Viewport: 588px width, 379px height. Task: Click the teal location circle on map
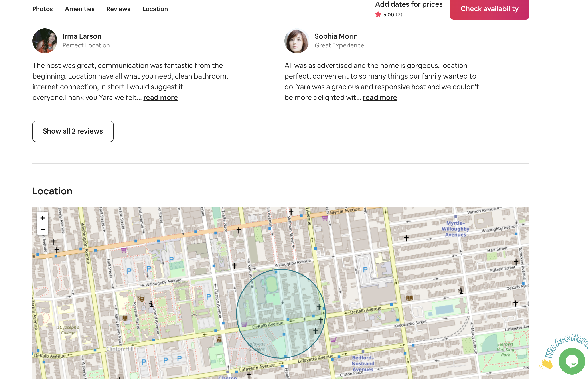(x=281, y=314)
